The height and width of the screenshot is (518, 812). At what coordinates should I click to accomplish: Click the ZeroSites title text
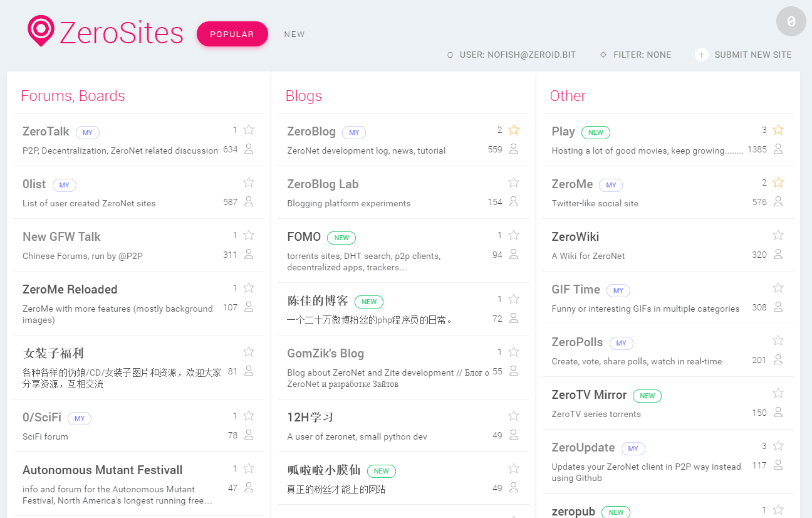coord(122,33)
